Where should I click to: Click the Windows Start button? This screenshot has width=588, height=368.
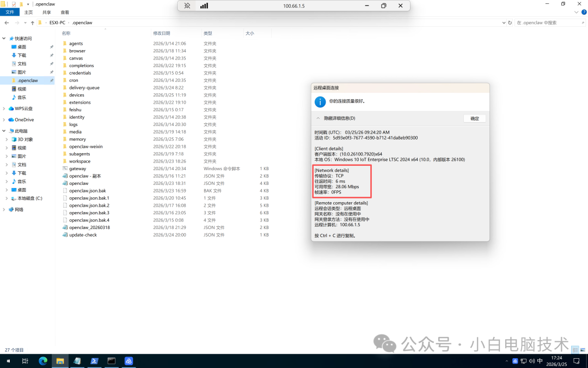point(8,361)
